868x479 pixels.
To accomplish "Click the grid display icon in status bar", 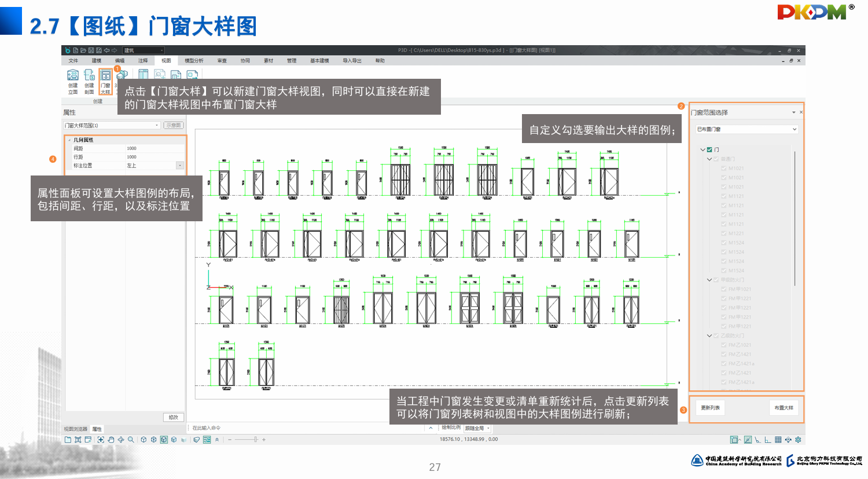I will tap(778, 440).
